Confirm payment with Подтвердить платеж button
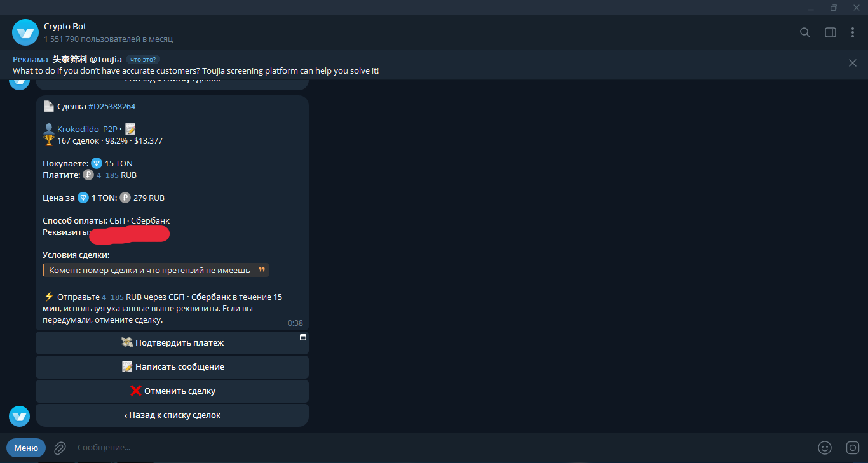The height and width of the screenshot is (463, 868). point(172,343)
